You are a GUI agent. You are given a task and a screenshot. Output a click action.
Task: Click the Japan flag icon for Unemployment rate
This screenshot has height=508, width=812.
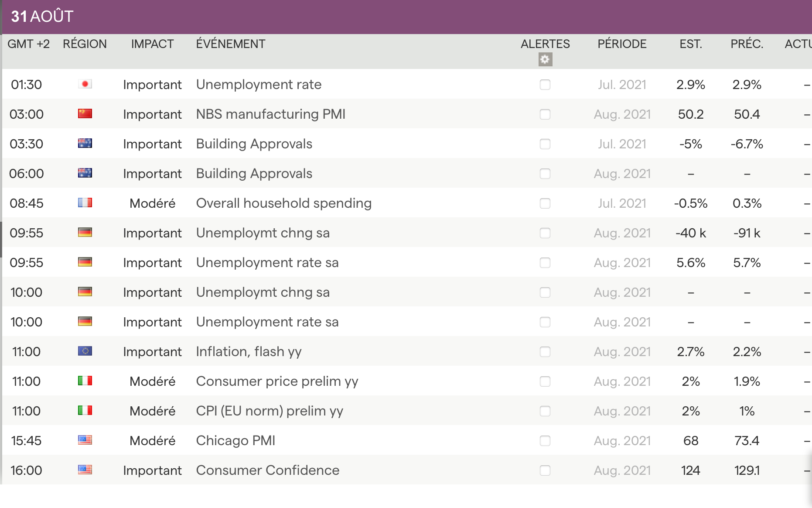tap(85, 84)
